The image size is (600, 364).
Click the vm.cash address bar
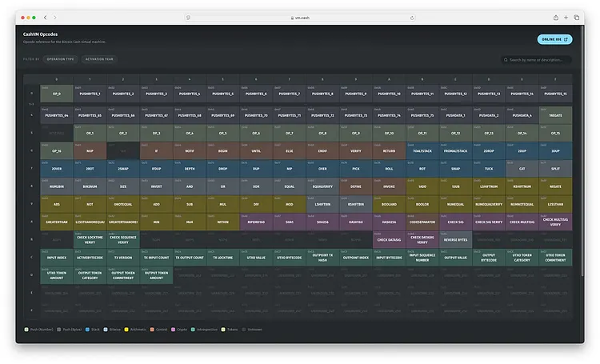(300, 18)
